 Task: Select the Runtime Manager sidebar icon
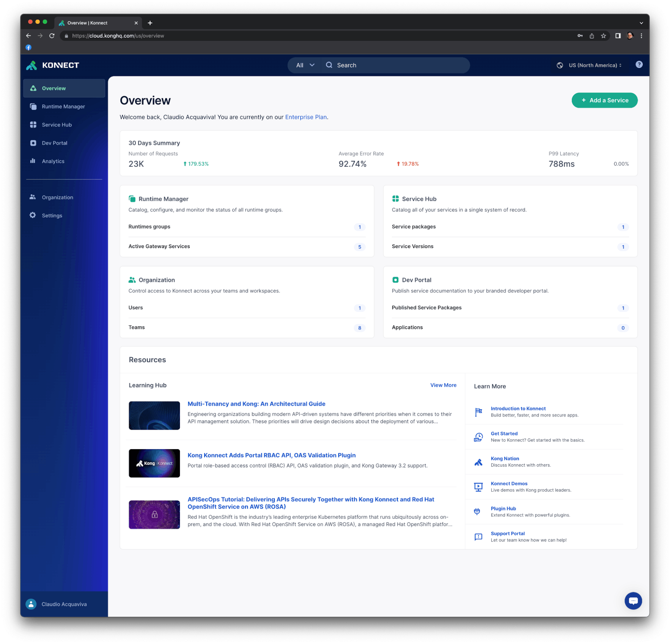tap(33, 106)
